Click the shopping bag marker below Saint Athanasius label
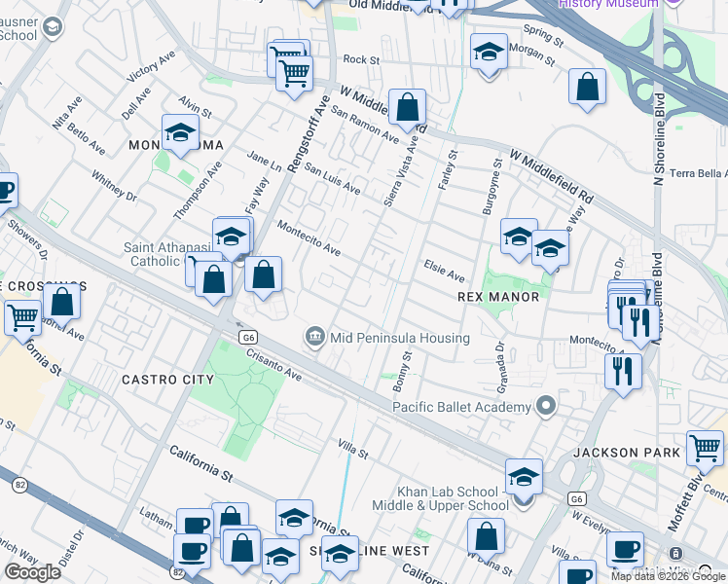Viewport: 728px width, 584px height. tap(213, 280)
